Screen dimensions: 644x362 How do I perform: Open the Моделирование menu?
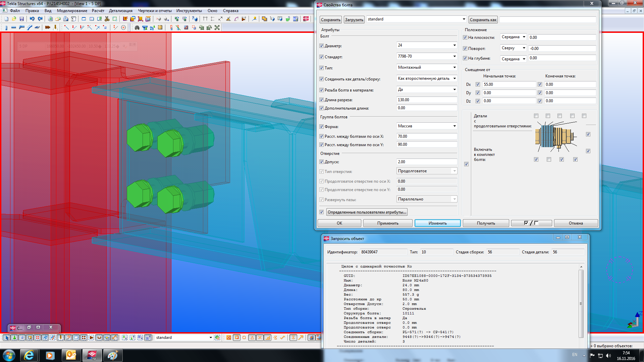72,11
